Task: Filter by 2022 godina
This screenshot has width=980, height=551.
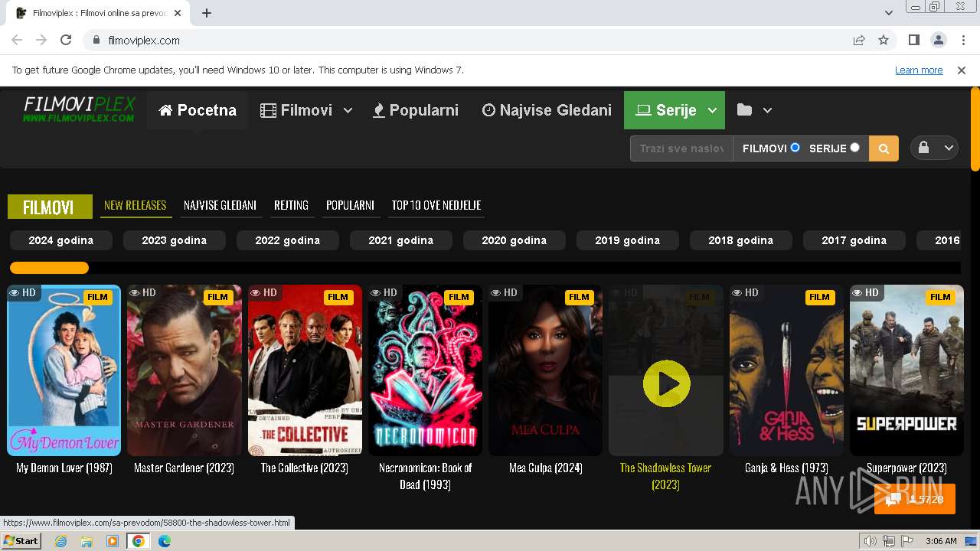Action: (x=288, y=240)
